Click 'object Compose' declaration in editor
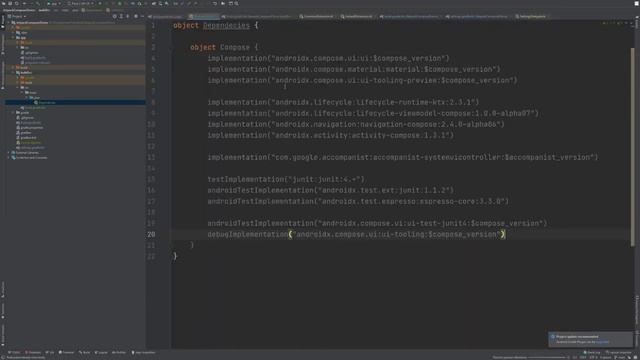The image size is (640, 360). pos(220,47)
